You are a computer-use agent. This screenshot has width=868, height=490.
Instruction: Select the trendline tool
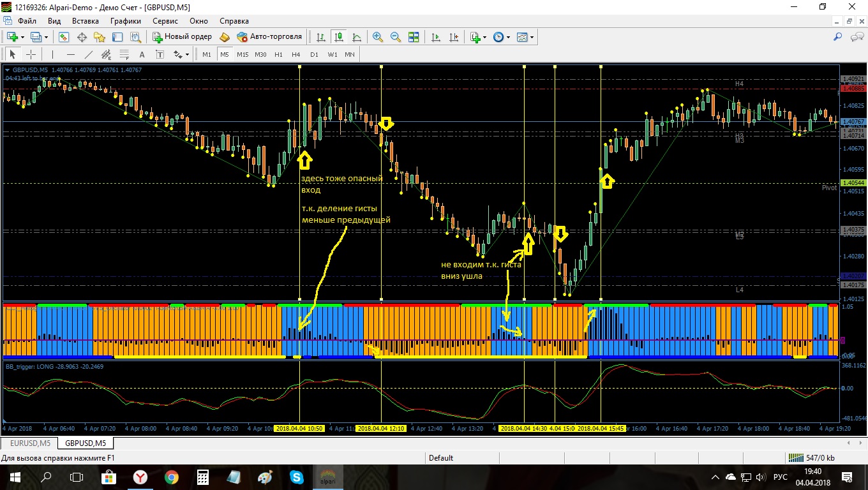pos(89,54)
